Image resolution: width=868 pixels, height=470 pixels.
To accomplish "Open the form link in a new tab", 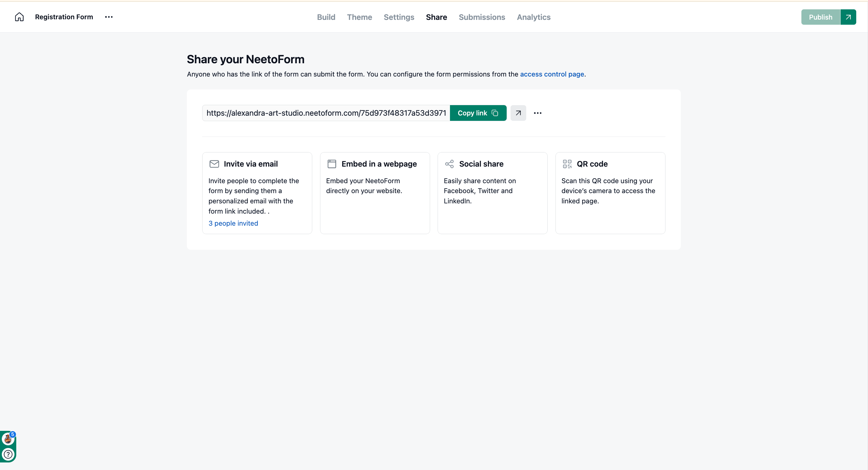I will click(x=518, y=113).
